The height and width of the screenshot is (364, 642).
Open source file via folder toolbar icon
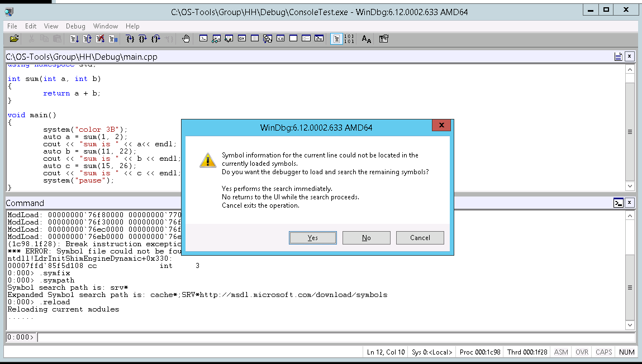(x=15, y=39)
